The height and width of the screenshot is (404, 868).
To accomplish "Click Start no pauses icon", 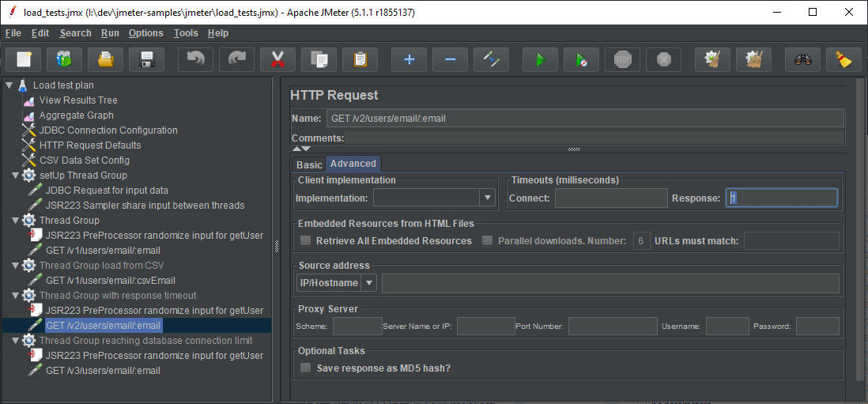I will click(581, 59).
